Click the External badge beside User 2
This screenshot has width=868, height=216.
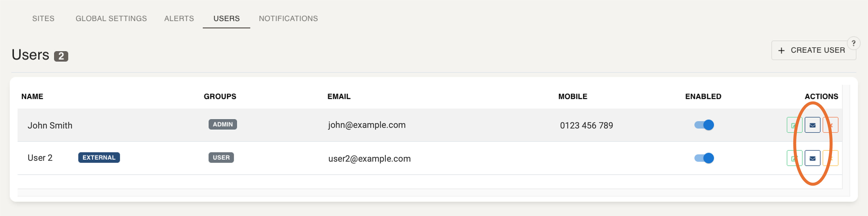[99, 157]
